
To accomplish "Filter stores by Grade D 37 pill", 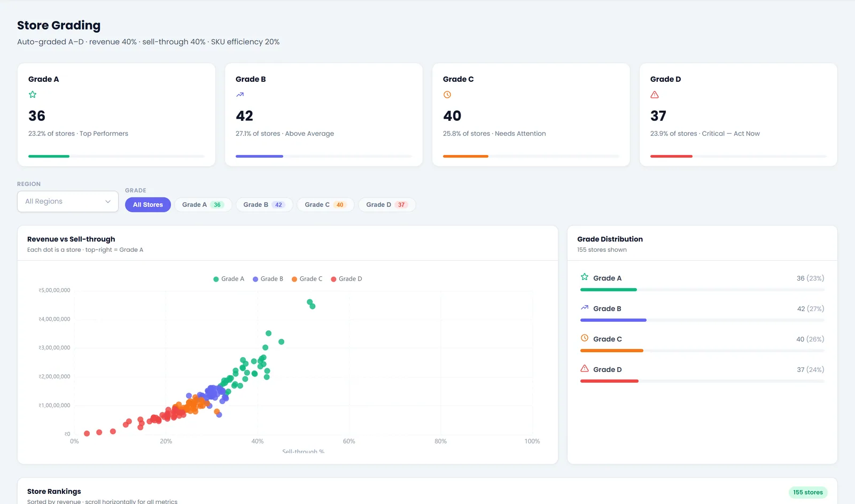I will coord(387,205).
